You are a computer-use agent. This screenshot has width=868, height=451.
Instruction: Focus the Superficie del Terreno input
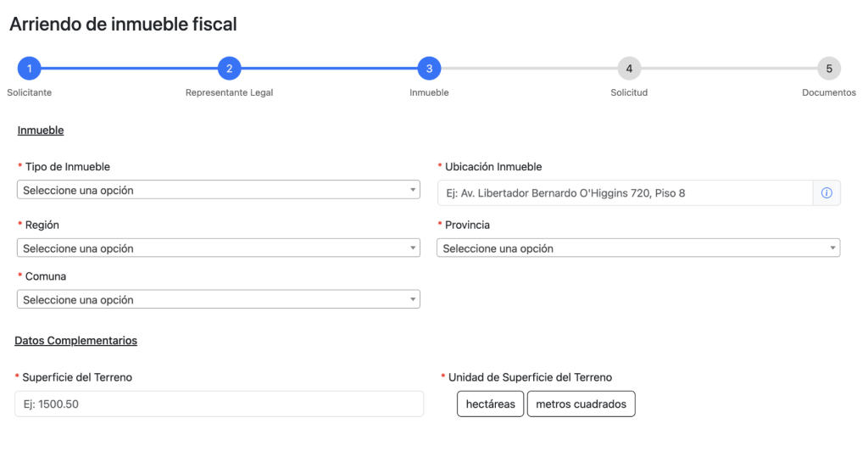click(x=219, y=404)
